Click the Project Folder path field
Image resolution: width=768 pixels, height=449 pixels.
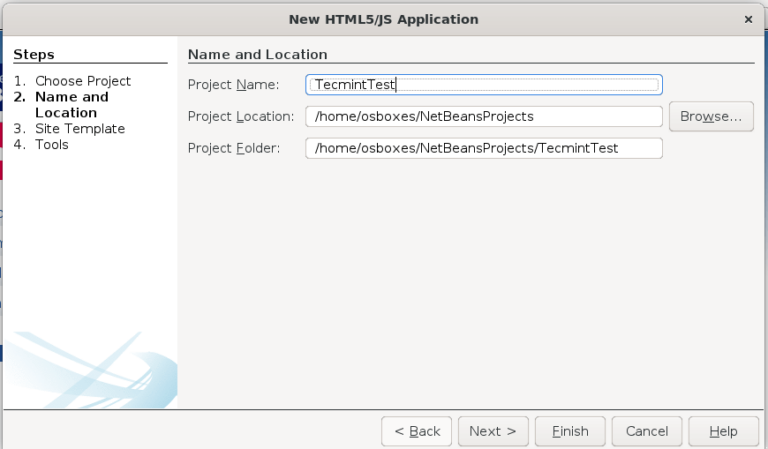pyautogui.click(x=484, y=148)
